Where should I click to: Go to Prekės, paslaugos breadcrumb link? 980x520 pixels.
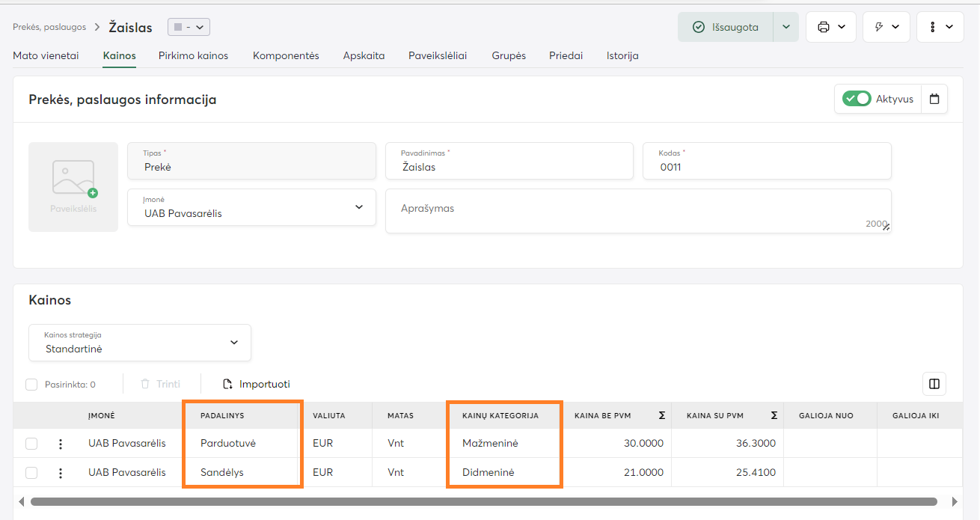coord(49,27)
